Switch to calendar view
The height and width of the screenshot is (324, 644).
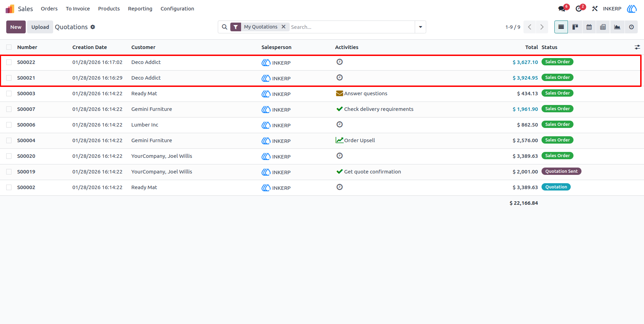pyautogui.click(x=589, y=27)
